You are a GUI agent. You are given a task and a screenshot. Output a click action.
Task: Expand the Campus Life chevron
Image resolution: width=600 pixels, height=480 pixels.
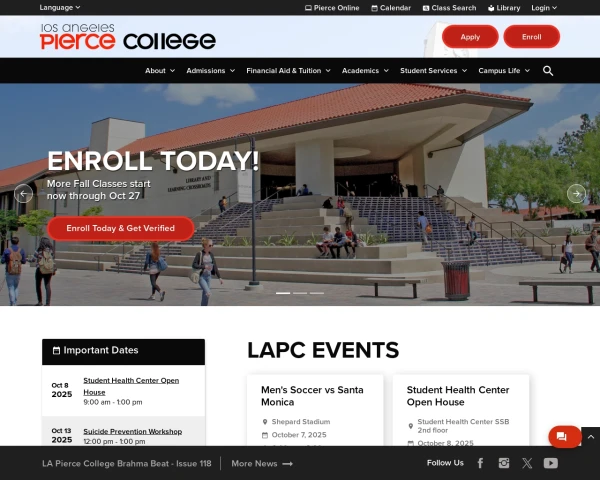point(527,71)
